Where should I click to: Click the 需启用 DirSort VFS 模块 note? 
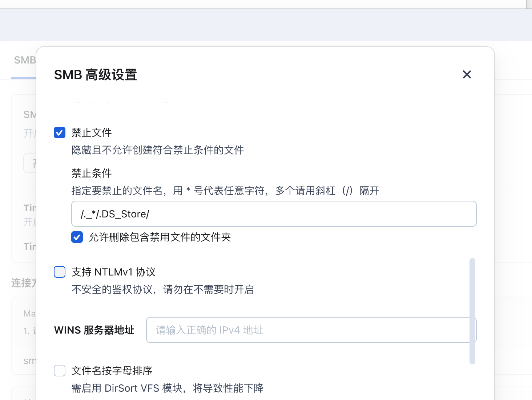point(167,388)
